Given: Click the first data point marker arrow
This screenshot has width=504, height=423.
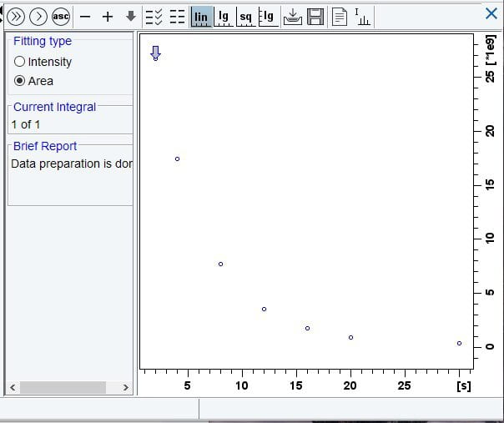Looking at the screenshot, I should click(x=155, y=53).
